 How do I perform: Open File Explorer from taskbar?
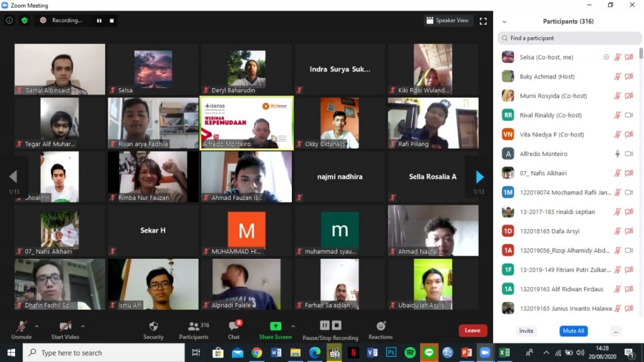coord(296,353)
